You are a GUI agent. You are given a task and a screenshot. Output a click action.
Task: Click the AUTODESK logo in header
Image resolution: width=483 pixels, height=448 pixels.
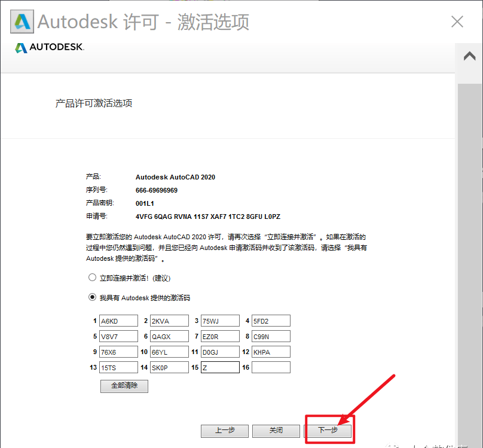coord(50,48)
